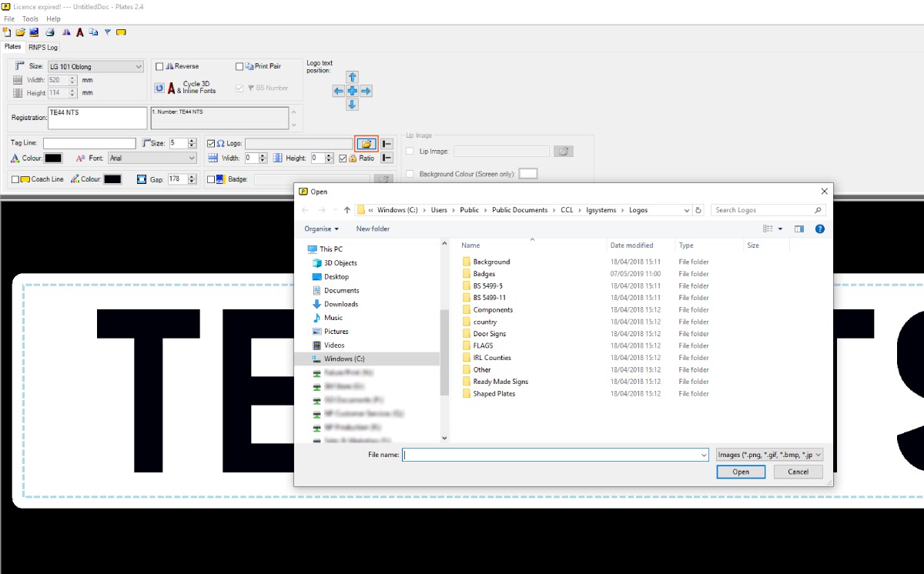Click New folder in the Open dialog

[x=373, y=229]
